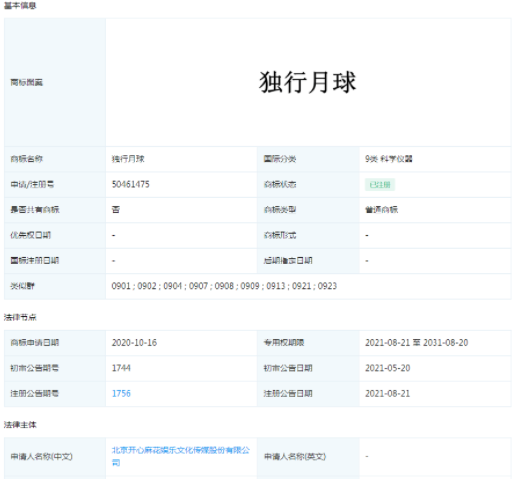Click preliminary announcement issue 1744
Viewport: 515px width, 495px height.
pyautogui.click(x=121, y=368)
